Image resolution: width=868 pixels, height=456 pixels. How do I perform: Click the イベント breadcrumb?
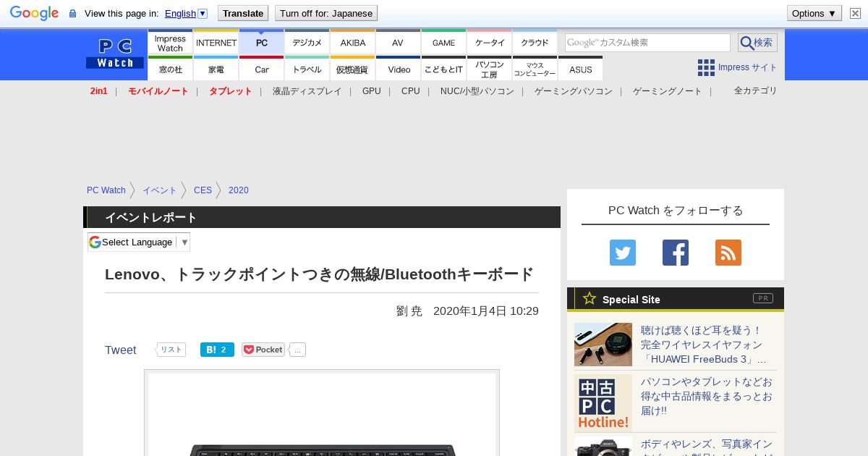tap(159, 190)
